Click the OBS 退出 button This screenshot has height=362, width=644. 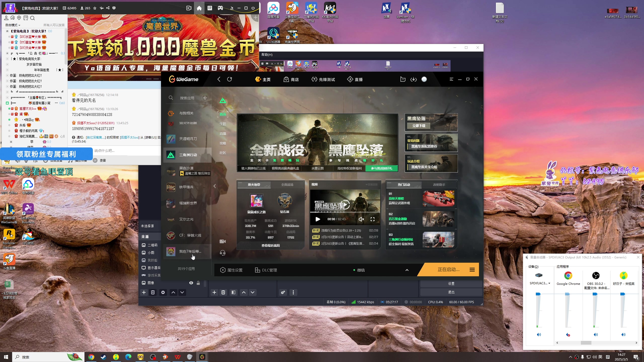pyautogui.click(x=451, y=292)
